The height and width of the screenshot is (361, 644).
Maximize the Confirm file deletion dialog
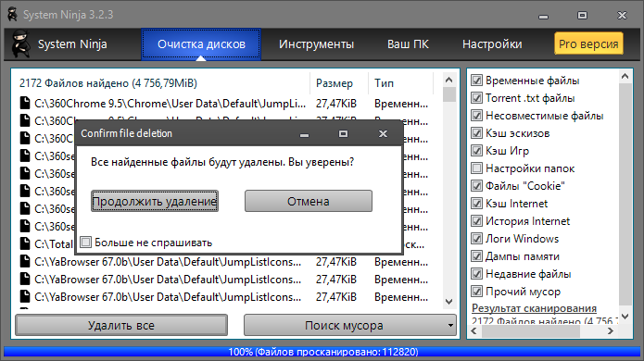[x=344, y=133]
